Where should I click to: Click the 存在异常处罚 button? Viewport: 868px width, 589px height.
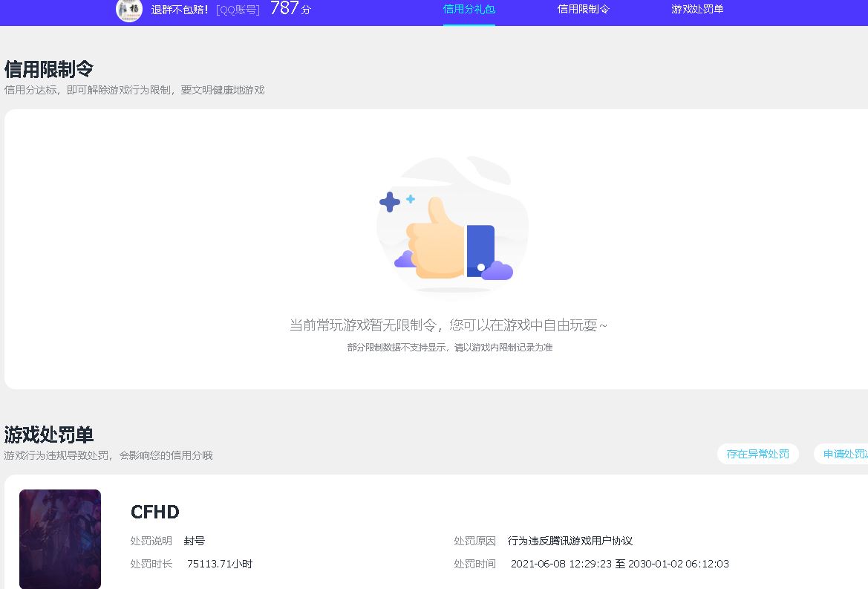point(758,454)
